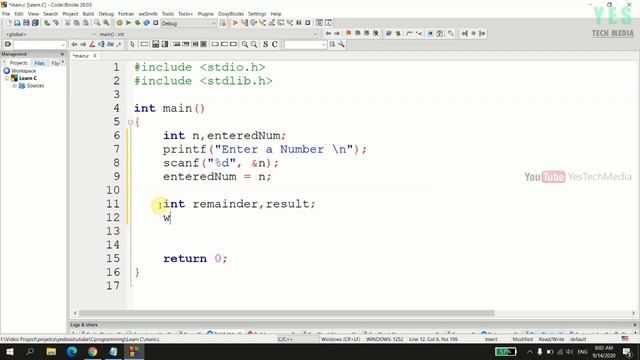The image size is (640, 360).
Task: Show hidden system tray icons chevron
Action: pos(530,351)
